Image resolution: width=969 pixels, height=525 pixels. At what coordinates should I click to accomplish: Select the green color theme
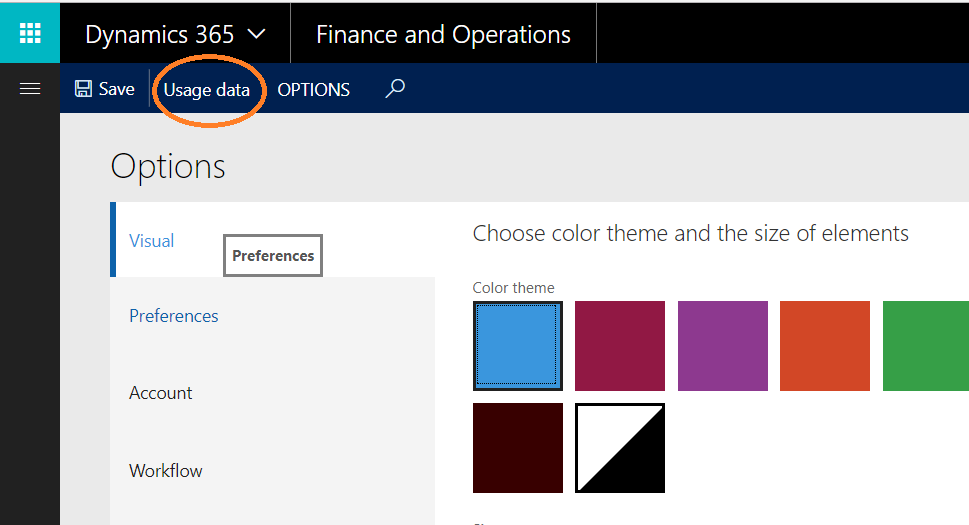pos(926,346)
